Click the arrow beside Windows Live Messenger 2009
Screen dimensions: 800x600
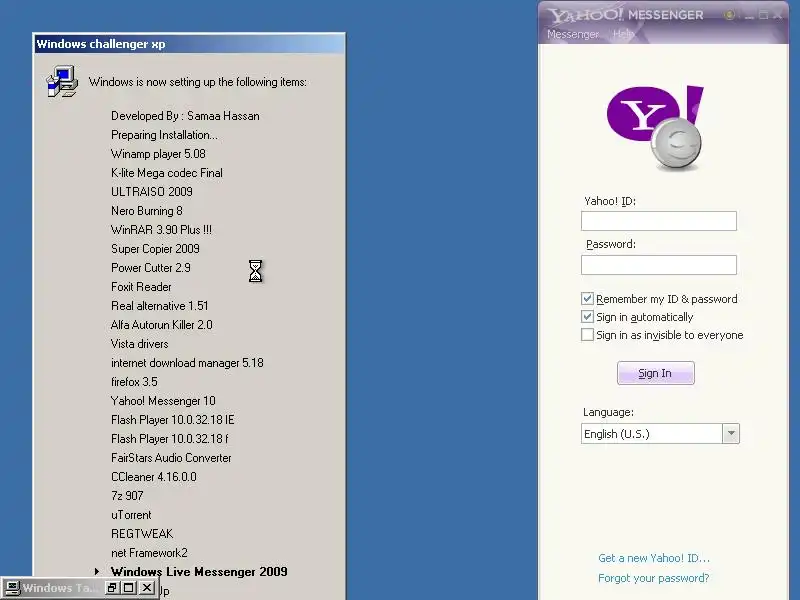click(x=96, y=571)
